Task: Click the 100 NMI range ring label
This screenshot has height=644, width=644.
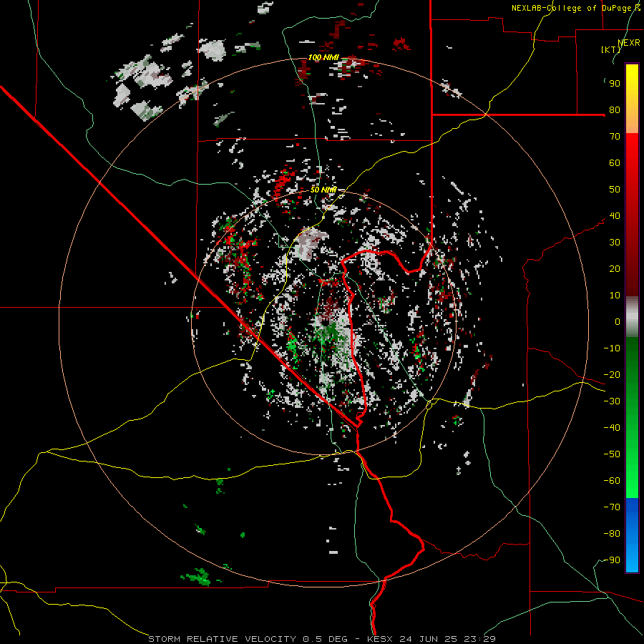Action: coord(323,57)
